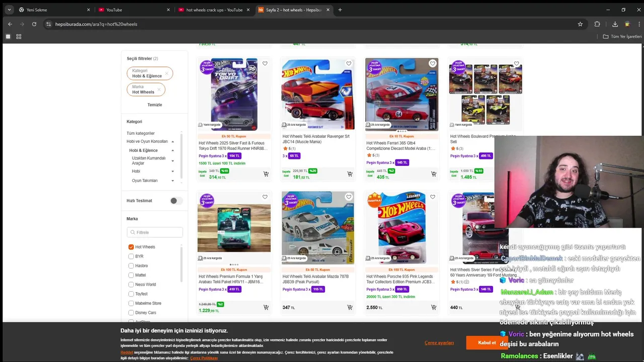Add Premium Formula 1 car to cart
644x362 pixels.
pos(266,307)
